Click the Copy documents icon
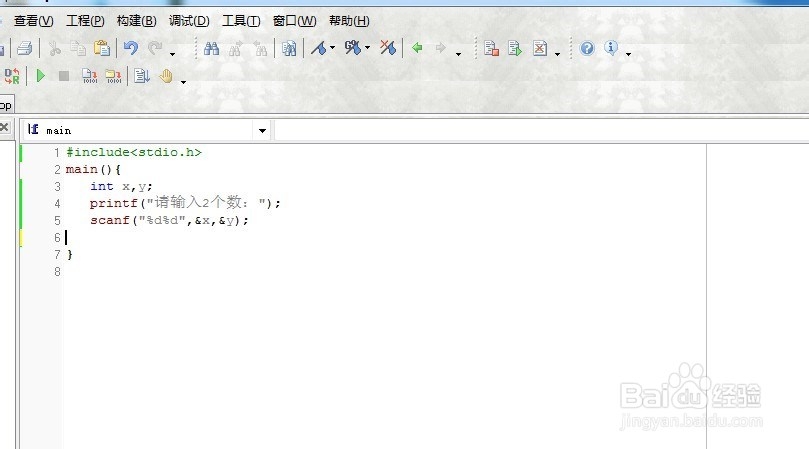809x449 pixels. tap(78, 49)
